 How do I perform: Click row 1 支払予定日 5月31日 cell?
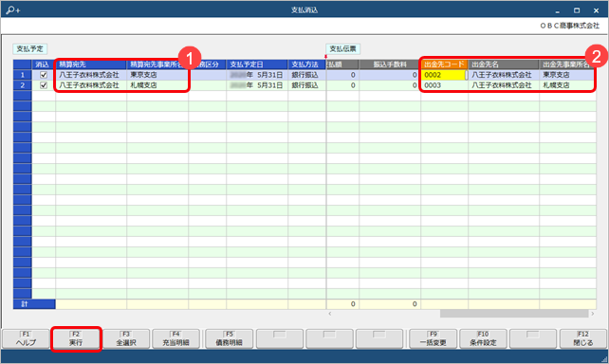point(257,75)
